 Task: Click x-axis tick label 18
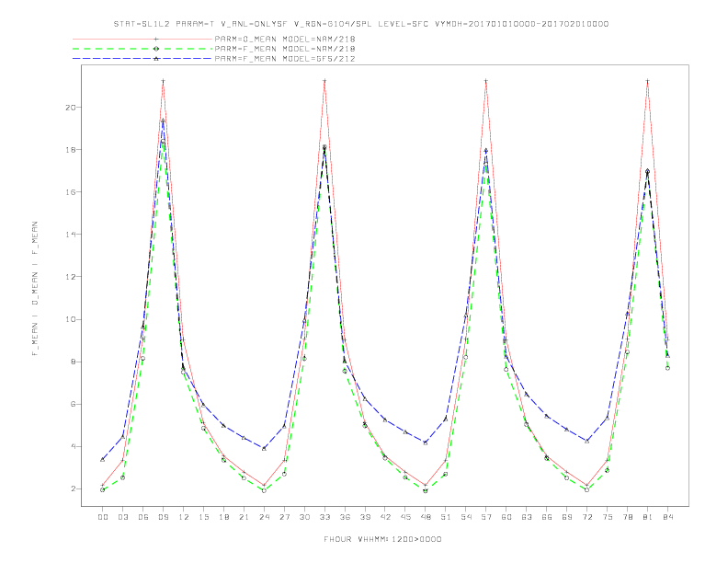[x=223, y=517]
